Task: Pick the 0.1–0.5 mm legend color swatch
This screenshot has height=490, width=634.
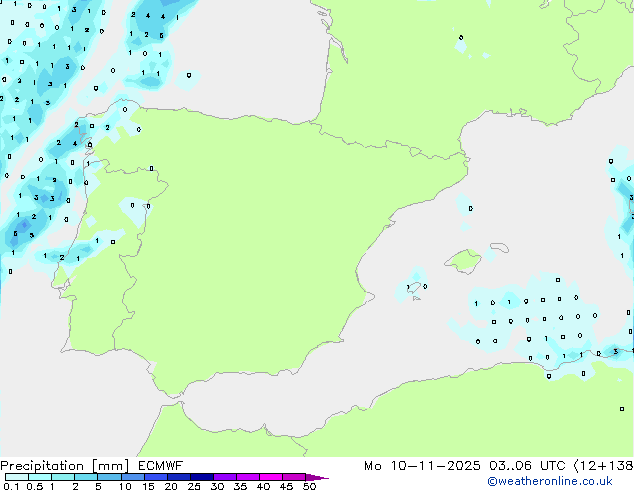Action: click(x=17, y=477)
